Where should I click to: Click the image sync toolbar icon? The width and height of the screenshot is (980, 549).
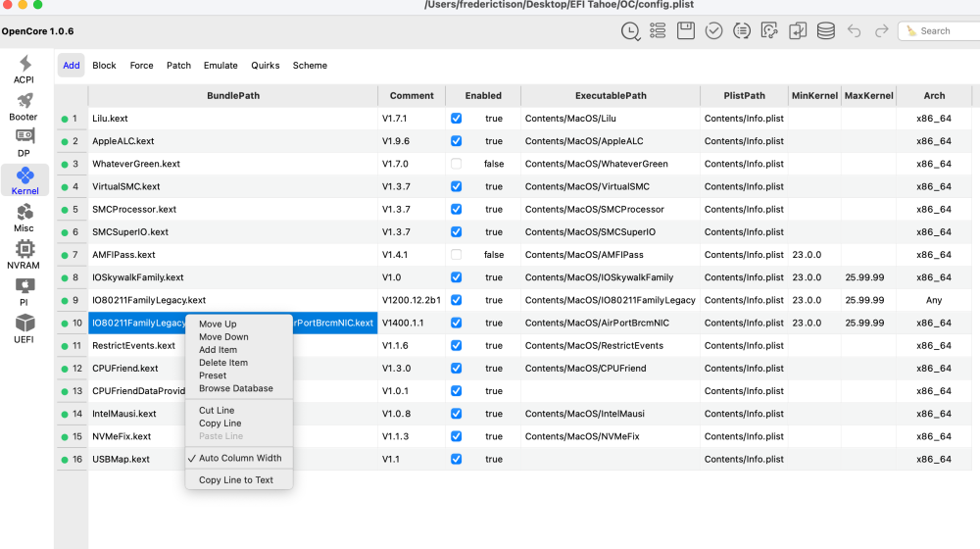pyautogui.click(x=769, y=30)
